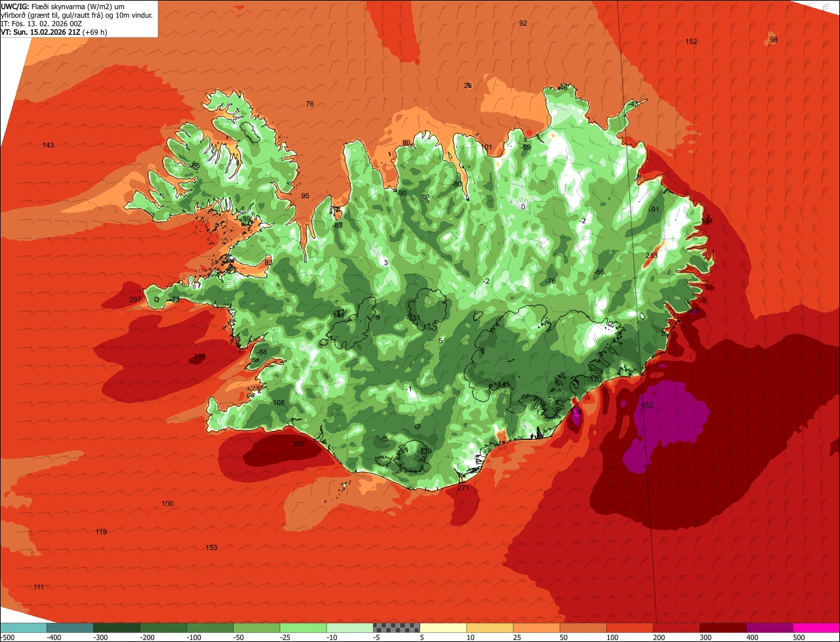Viewport: 840px width, 642px height.
Task: Click the red 200 to 300 legend swatch
Action: pos(677,628)
